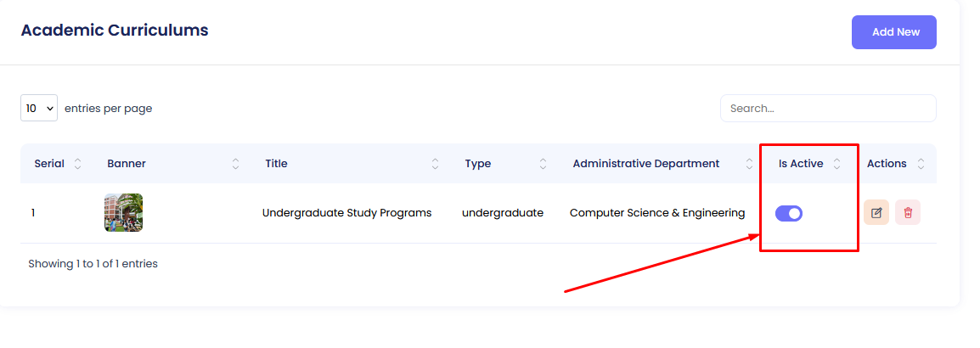The width and height of the screenshot is (980, 348).
Task: Click the undergraduate type cell
Action: (503, 213)
